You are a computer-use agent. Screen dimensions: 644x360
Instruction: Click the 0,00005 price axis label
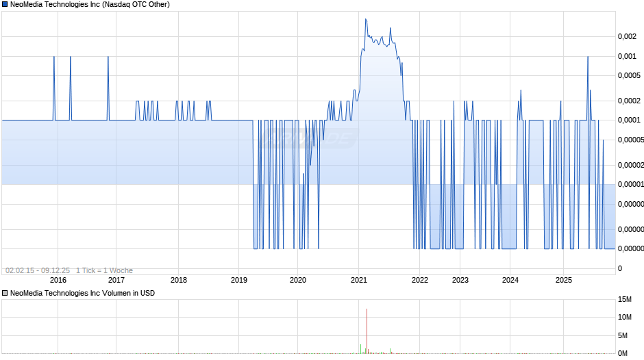631,140
